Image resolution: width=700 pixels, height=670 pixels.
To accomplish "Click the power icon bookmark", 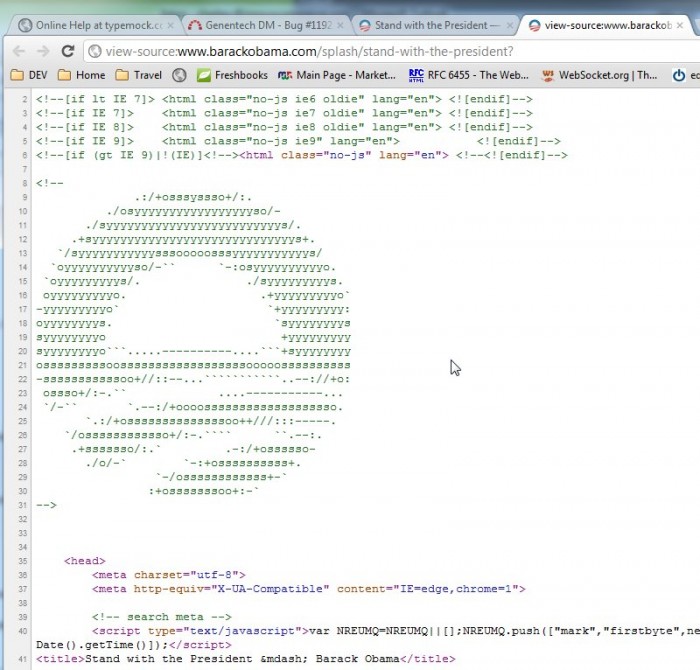I will (x=679, y=75).
